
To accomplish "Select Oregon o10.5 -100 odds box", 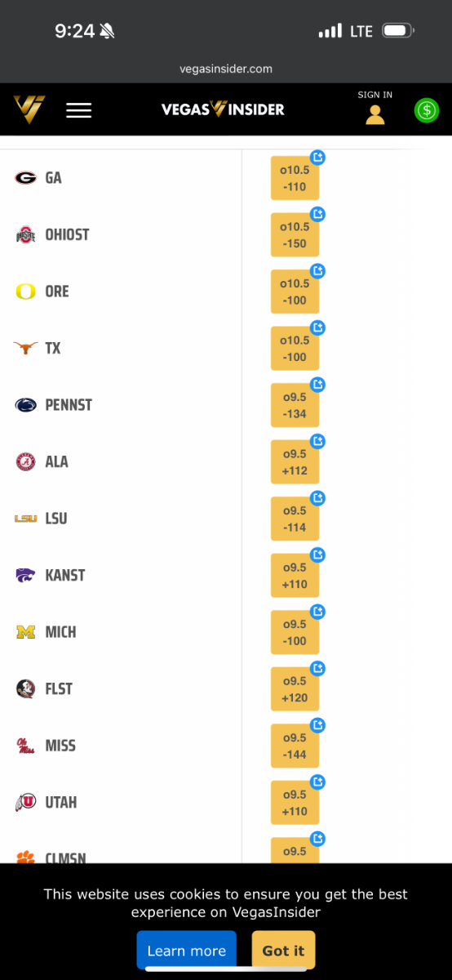I will [x=295, y=292].
